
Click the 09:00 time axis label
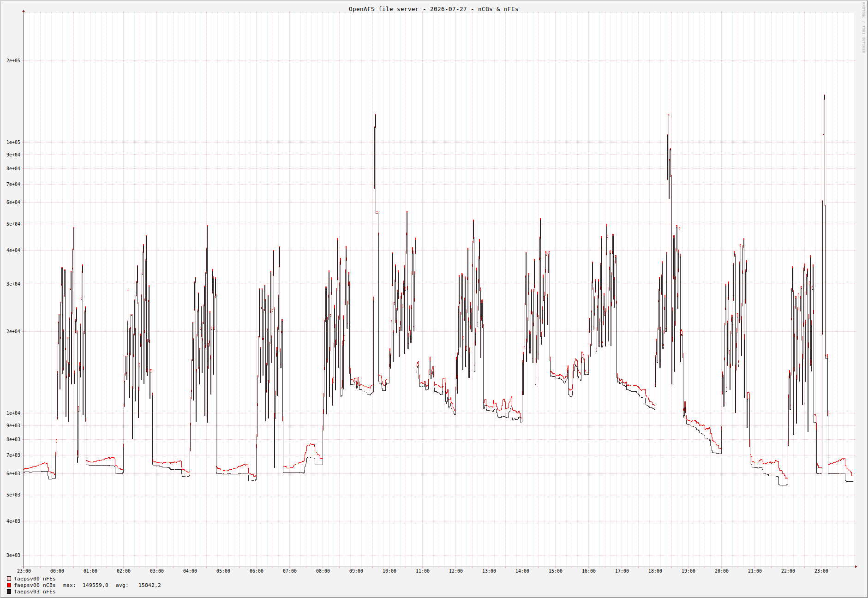pos(356,571)
